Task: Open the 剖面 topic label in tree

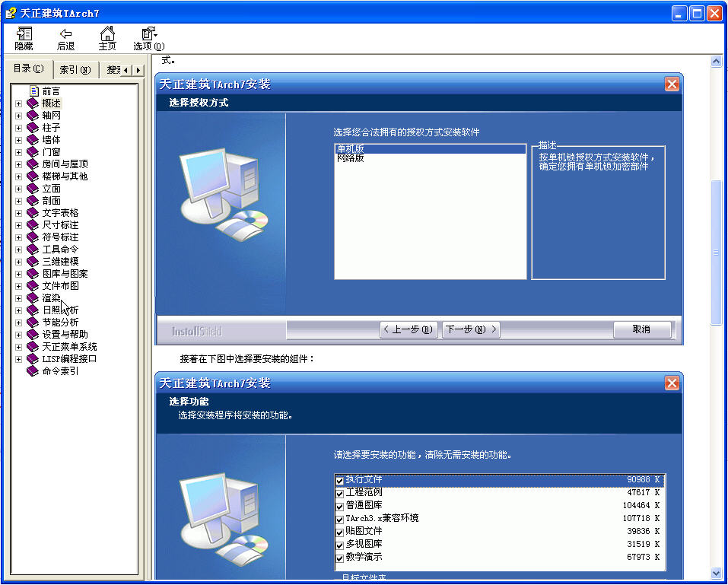Action: [51, 201]
